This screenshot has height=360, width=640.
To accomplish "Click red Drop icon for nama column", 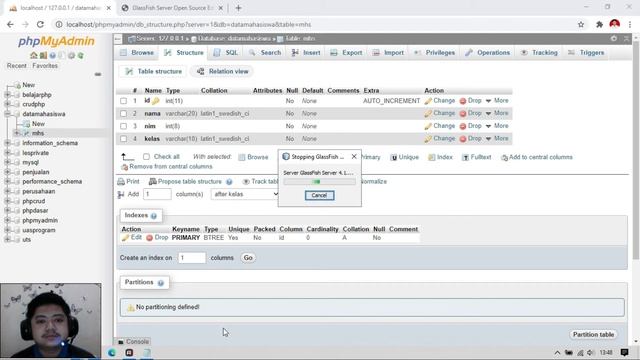I will click(x=463, y=113).
